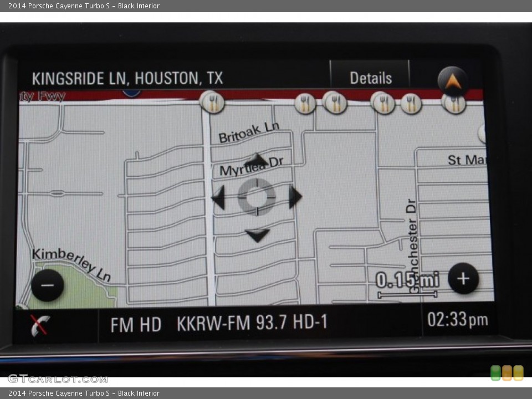Select the Myrtlea Dr street label
The height and width of the screenshot is (399, 532).
coord(252,167)
